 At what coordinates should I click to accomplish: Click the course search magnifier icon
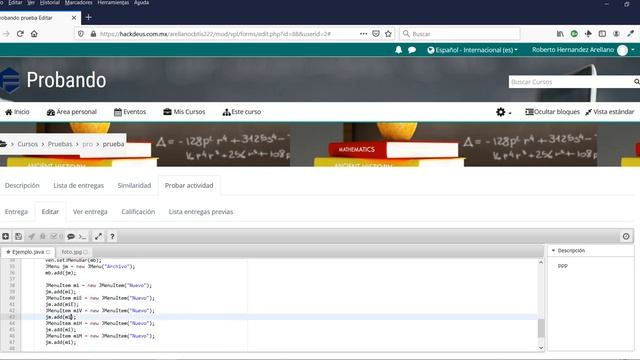click(x=636, y=82)
